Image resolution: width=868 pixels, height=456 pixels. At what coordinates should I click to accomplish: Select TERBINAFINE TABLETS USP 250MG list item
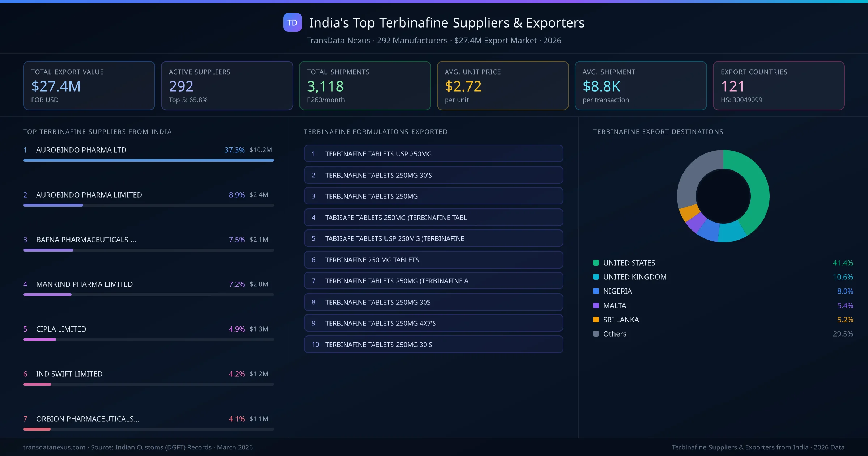coord(433,153)
